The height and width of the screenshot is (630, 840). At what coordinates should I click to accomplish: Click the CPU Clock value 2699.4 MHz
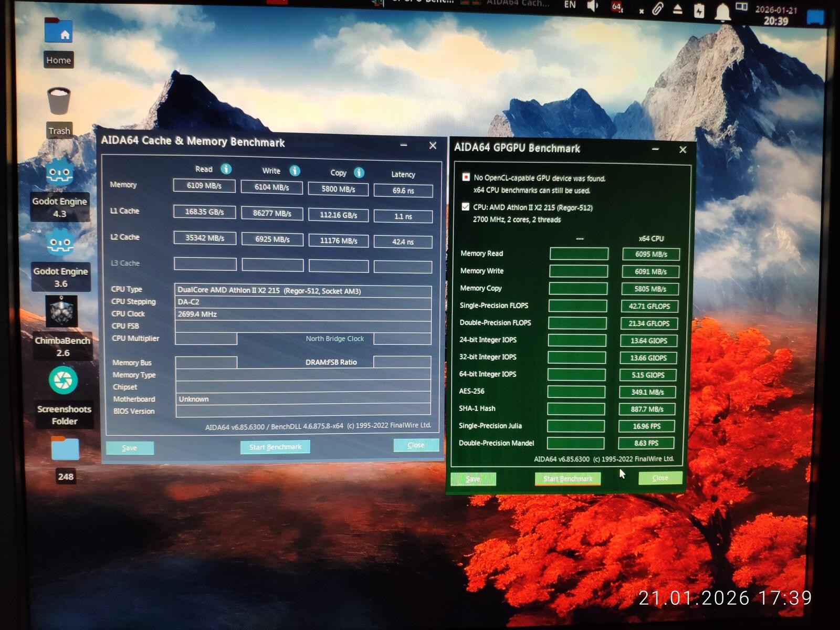(303, 314)
